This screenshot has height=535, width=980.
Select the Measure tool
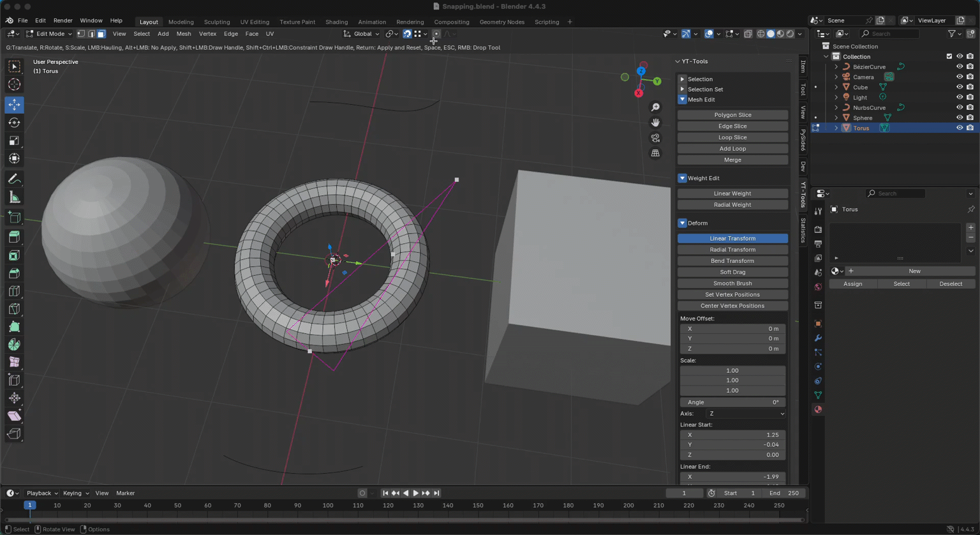[x=14, y=197]
